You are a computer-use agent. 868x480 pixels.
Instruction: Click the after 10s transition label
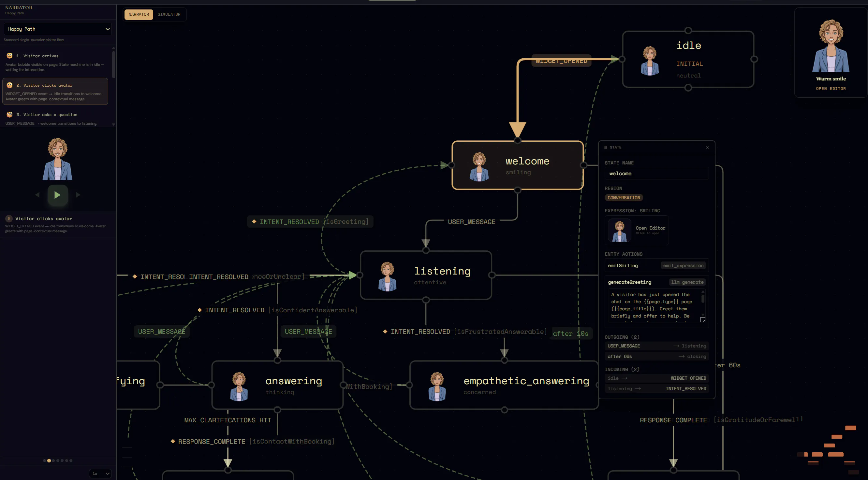pyautogui.click(x=570, y=333)
